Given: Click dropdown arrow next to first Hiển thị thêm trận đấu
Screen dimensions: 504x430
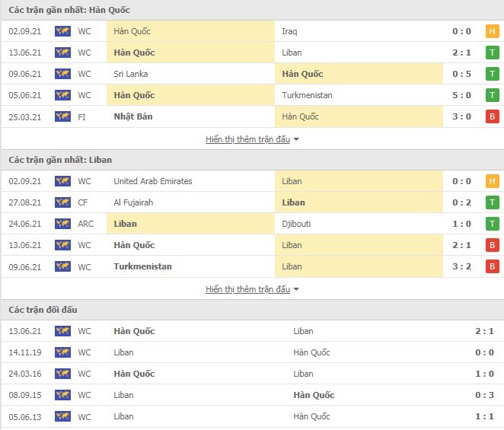Looking at the screenshot, I should (296, 139).
